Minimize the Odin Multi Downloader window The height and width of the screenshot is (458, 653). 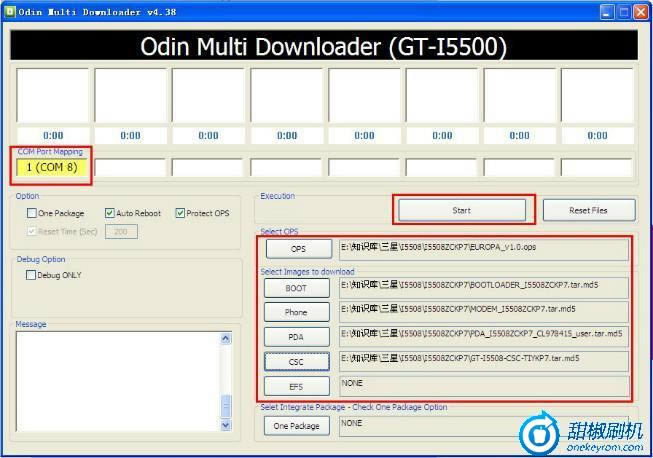[x=607, y=12]
